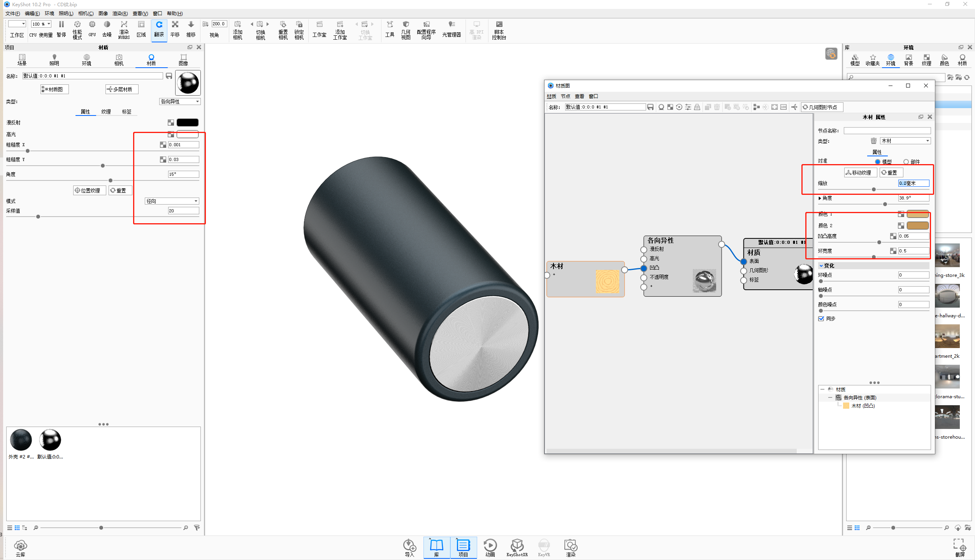
Task: Select the Tumble camera tool
Action: pos(159,29)
